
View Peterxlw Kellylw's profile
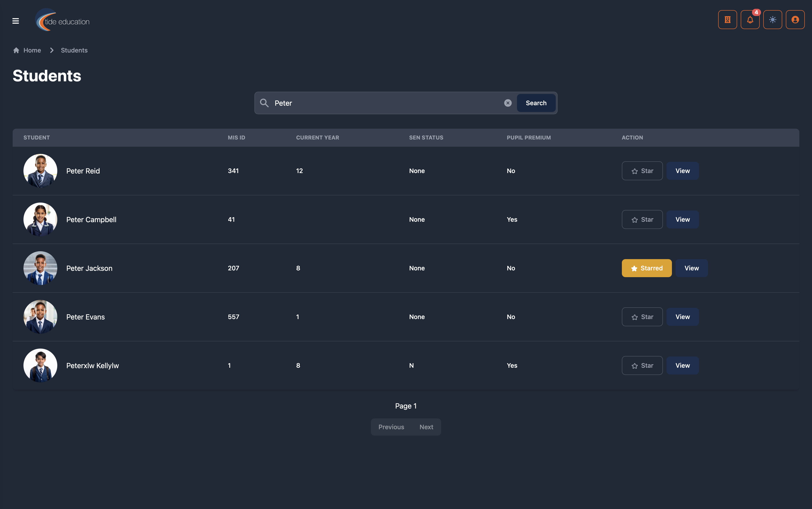(x=682, y=366)
